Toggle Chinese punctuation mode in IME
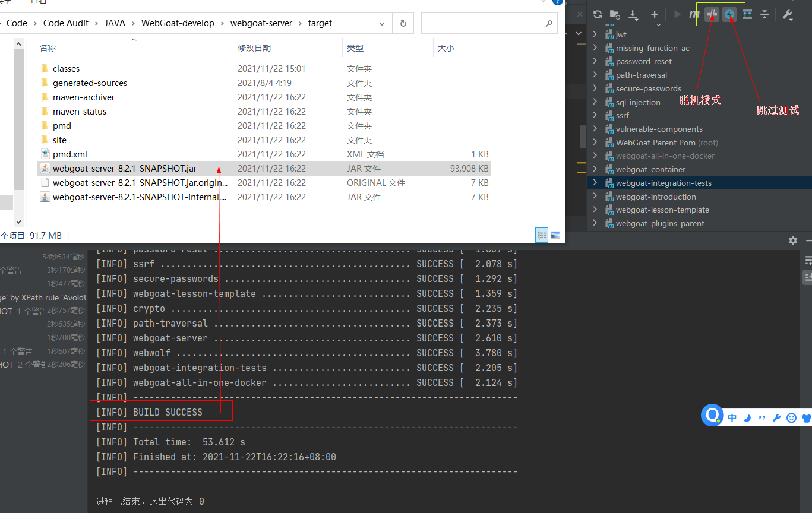 (762, 418)
